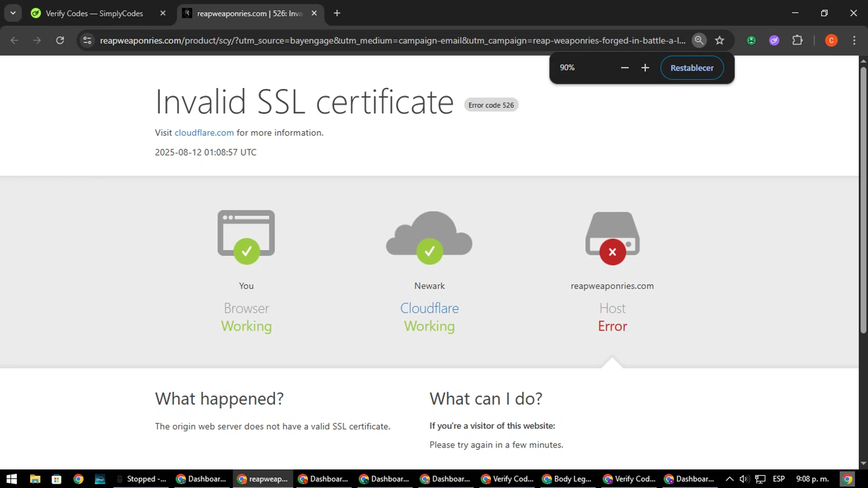
Task: View site information icon in address bar
Action: [x=87, y=41]
